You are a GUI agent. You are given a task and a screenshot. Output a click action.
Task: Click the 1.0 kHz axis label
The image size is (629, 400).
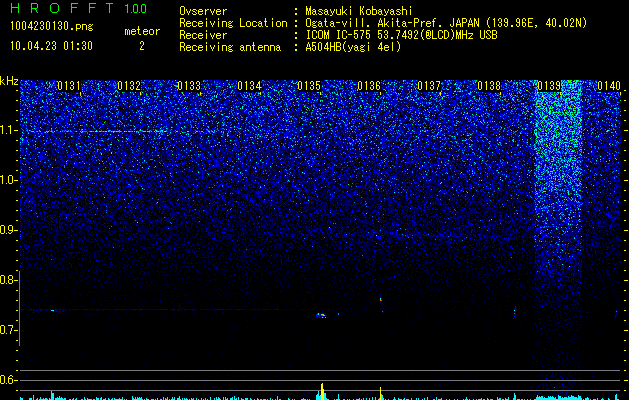click(9, 180)
